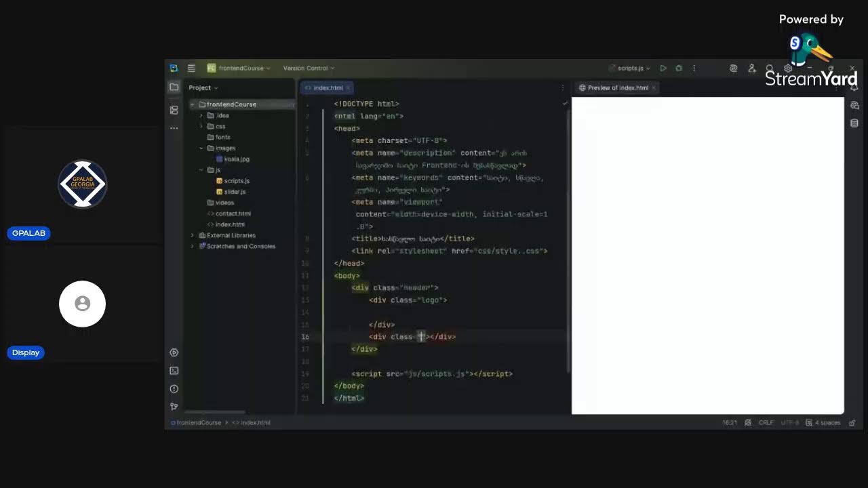Click on line 19 script tag
868x488 pixels.
pos(432,373)
